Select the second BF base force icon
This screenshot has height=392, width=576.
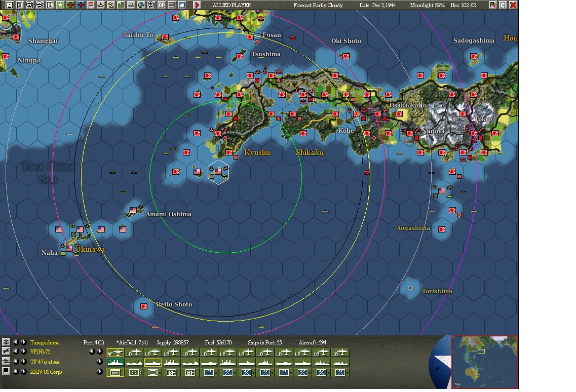[190, 373]
